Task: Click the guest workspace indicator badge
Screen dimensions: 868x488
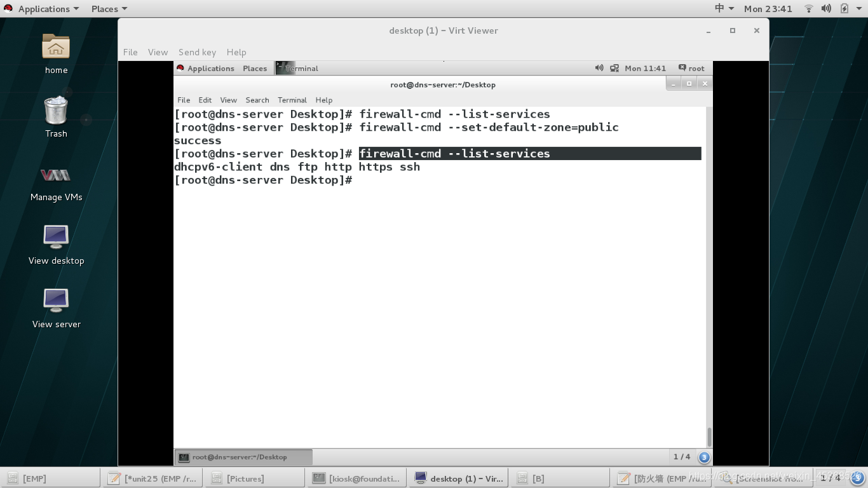Action: point(704,457)
